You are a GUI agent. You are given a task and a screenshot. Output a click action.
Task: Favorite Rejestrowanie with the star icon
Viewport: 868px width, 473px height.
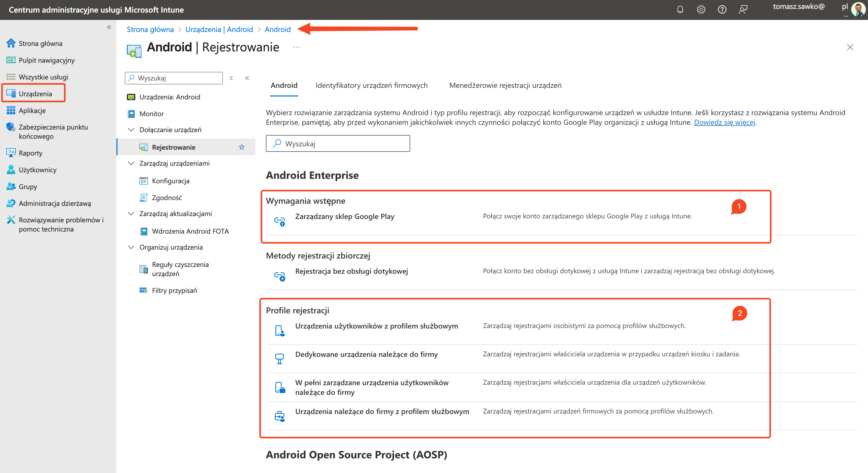click(x=242, y=147)
